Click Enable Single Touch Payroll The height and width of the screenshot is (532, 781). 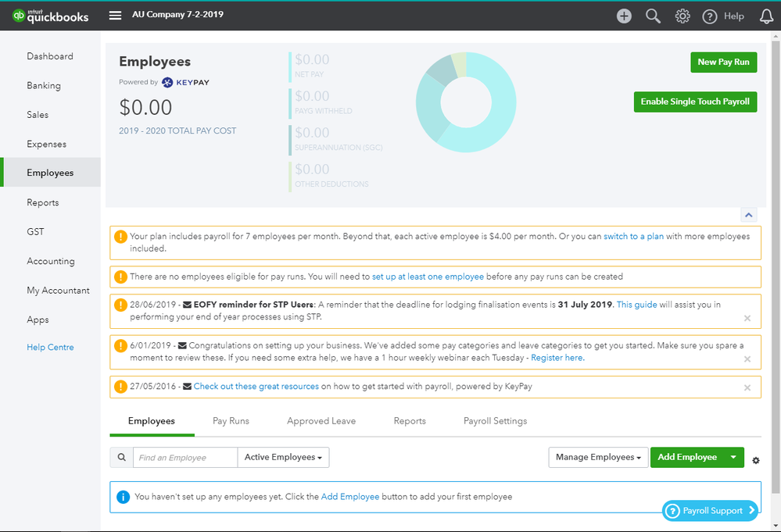click(695, 102)
